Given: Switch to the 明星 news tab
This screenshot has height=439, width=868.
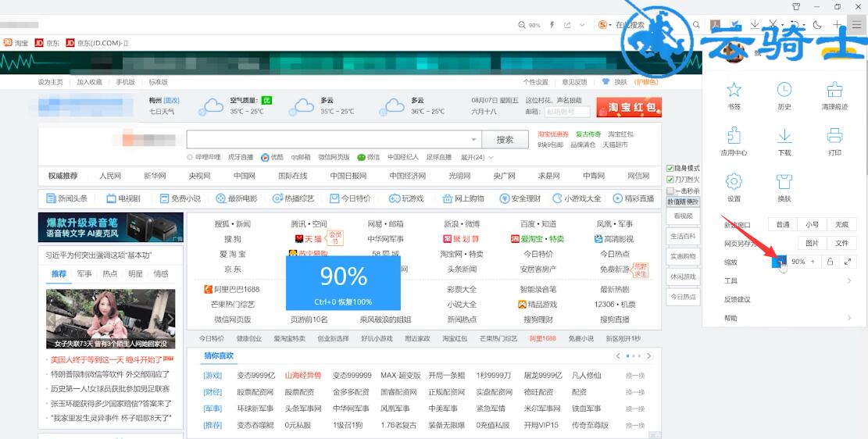Looking at the screenshot, I should tap(135, 273).
